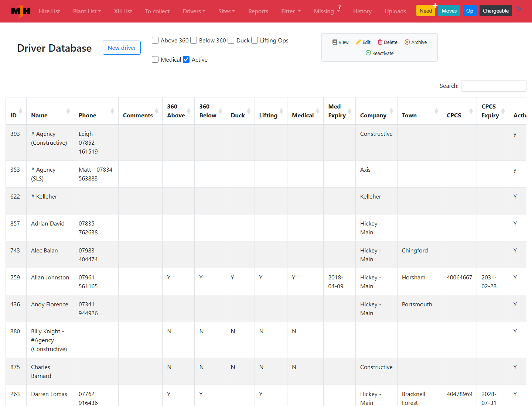Image resolution: width=532 pixels, height=406 pixels.
Task: Sort by the Medical column header
Action: click(306, 111)
